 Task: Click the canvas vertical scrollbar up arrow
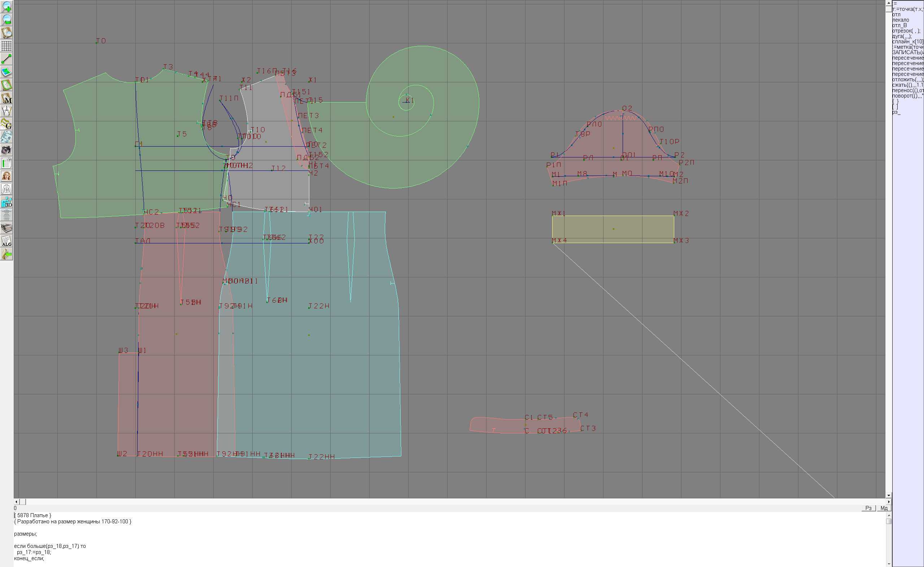click(888, 3)
